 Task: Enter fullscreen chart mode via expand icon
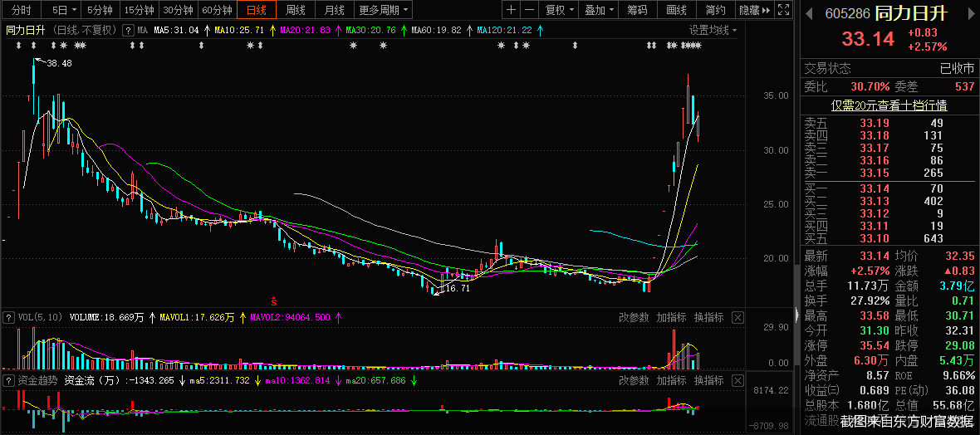(783, 10)
